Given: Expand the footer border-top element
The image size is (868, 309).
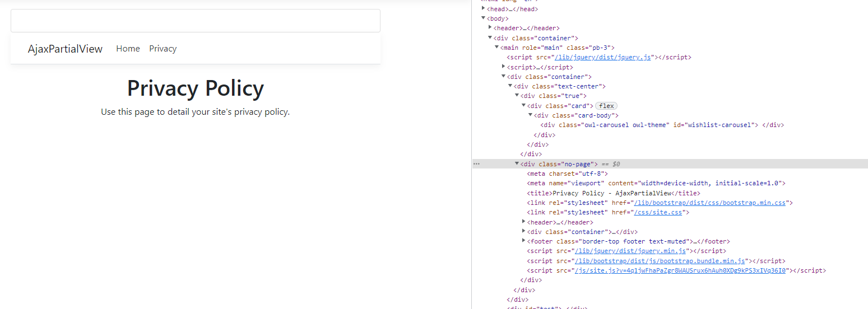Looking at the screenshot, I should pos(524,241).
